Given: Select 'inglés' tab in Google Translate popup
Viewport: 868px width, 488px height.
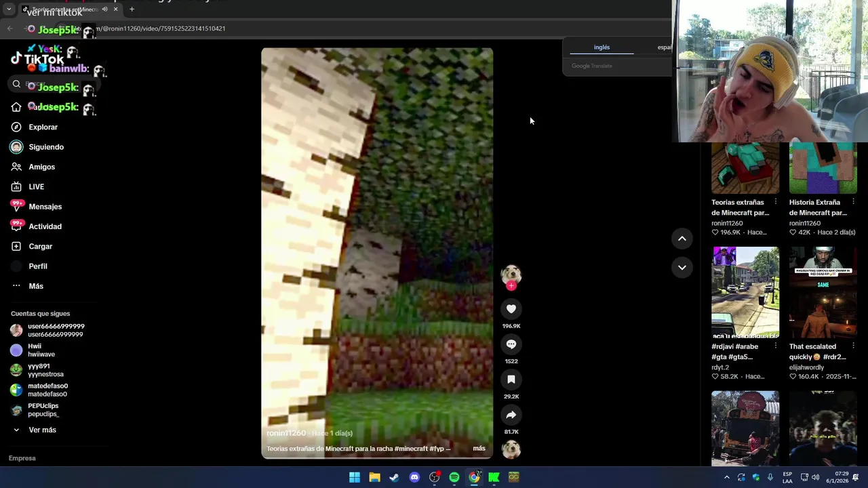Looking at the screenshot, I should tap(601, 47).
